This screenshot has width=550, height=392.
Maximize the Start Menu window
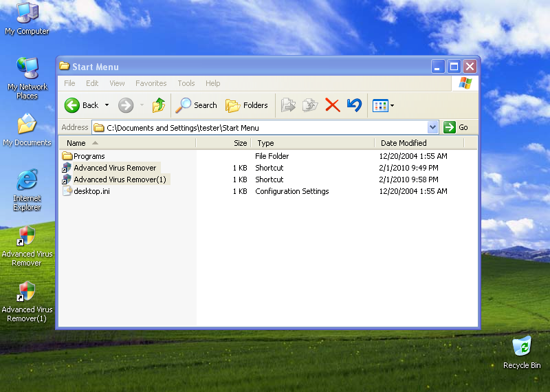(454, 66)
